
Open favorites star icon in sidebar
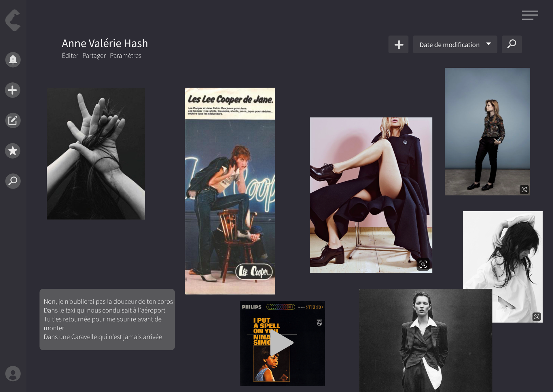(13, 151)
